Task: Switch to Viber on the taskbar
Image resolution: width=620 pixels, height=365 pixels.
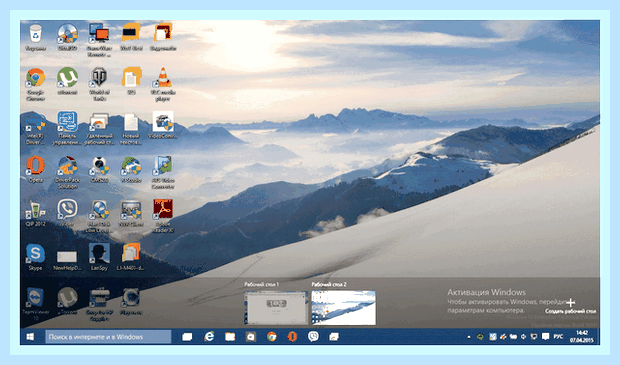Action: coord(313,337)
